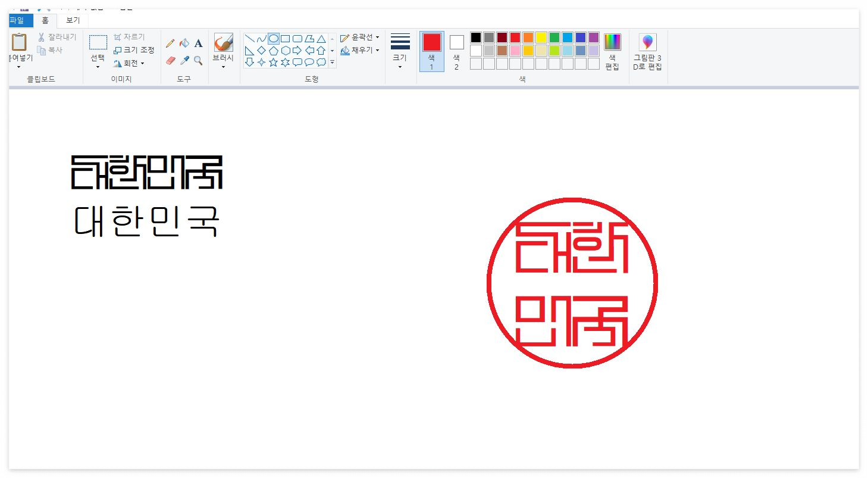Open the 채우기 (Fill) dropdown
Viewport: 868px width, 478px height.
[x=361, y=51]
